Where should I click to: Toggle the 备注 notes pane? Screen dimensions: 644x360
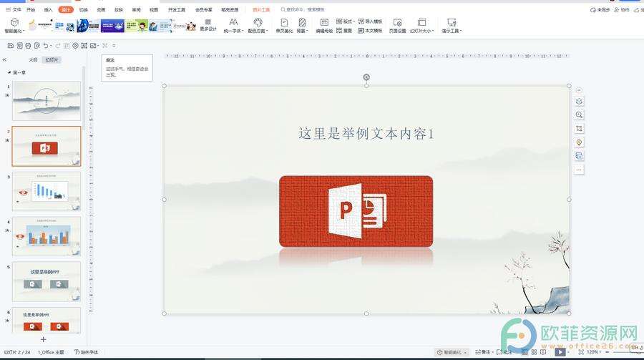point(483,352)
